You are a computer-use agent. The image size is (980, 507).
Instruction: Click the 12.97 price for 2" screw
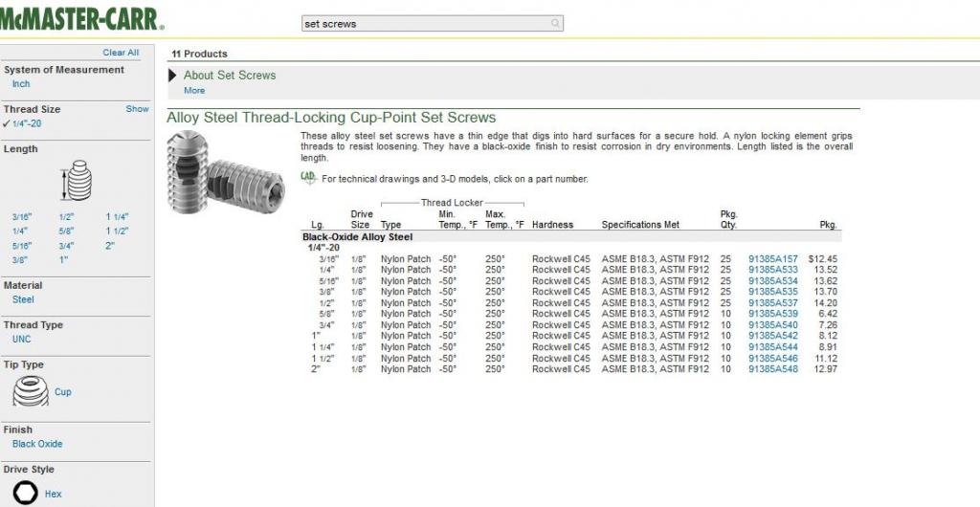click(x=826, y=369)
